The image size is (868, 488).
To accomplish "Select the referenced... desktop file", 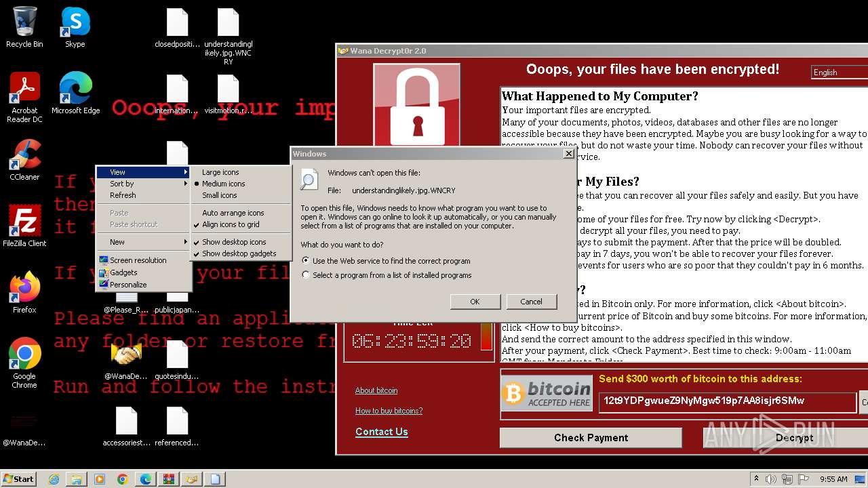I will [x=177, y=427].
